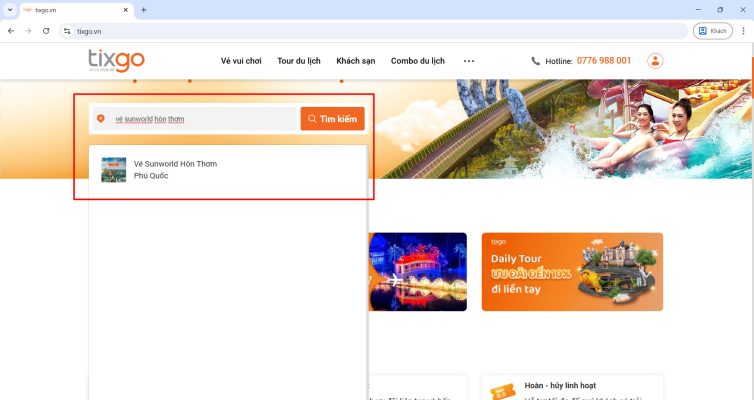Reload the page with browser refresh icon
Image resolution: width=754 pixels, height=400 pixels.
(46, 31)
